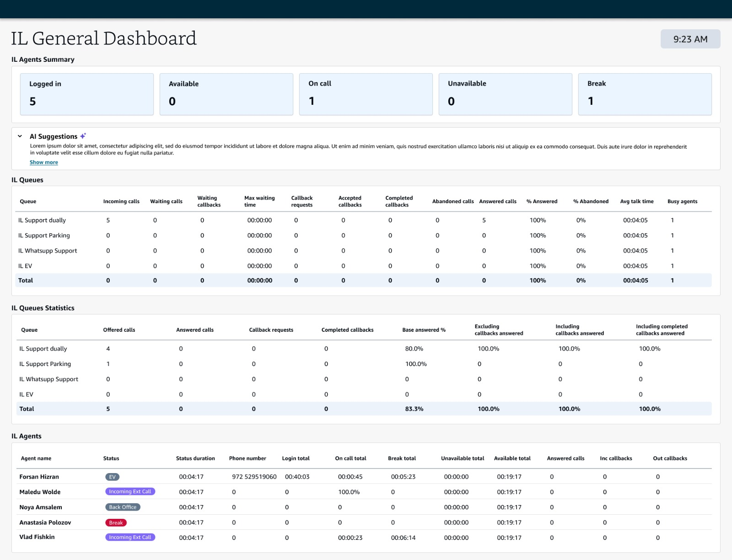Click Vlad Fishkin's Incoming Ext Call badge
732x560 pixels.
tap(130, 537)
